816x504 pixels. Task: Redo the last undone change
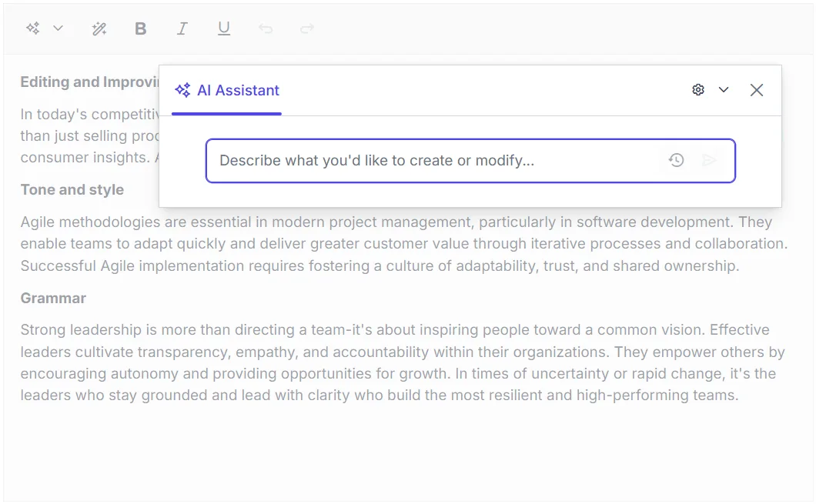point(306,28)
